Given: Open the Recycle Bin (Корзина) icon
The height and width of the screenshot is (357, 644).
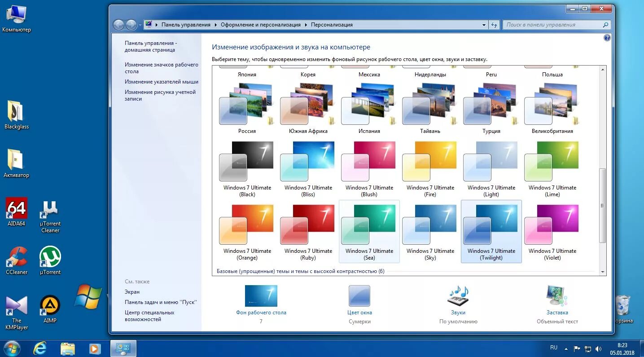Looking at the screenshot, I should click(x=623, y=309).
